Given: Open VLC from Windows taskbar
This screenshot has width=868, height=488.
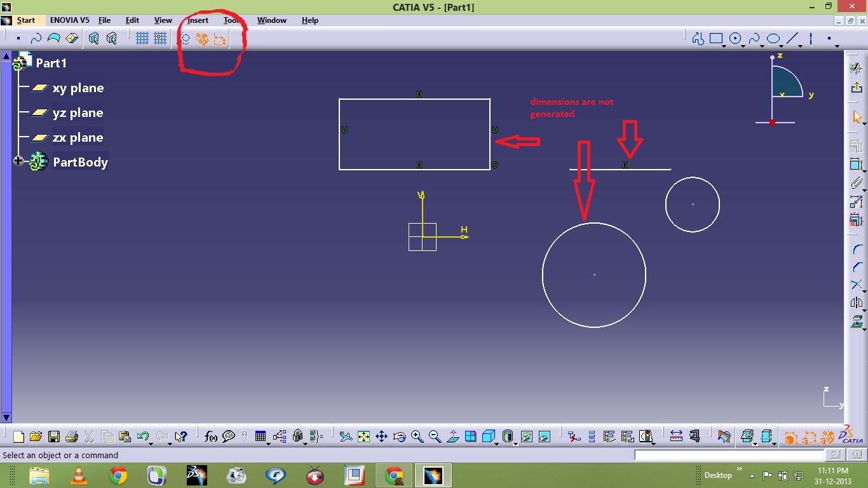Looking at the screenshot, I should pyautogui.click(x=79, y=475).
